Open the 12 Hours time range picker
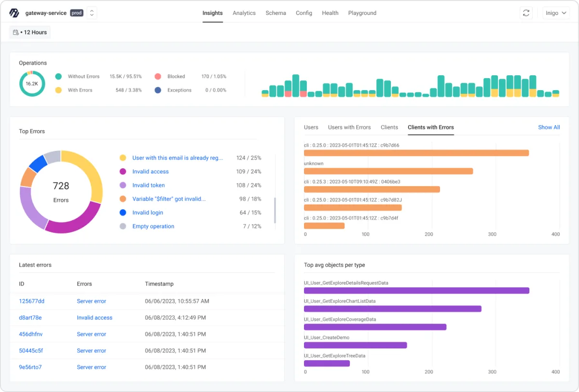This screenshot has height=392, width=579. click(30, 32)
